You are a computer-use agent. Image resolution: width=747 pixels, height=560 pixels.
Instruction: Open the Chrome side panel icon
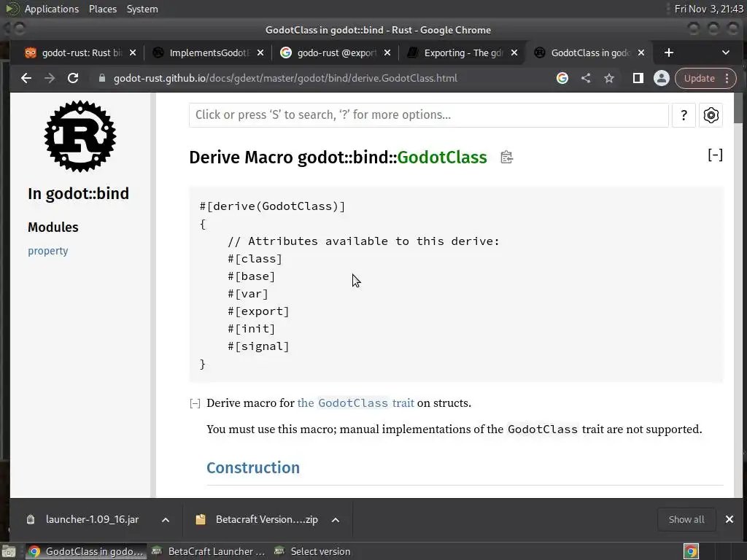638,79
